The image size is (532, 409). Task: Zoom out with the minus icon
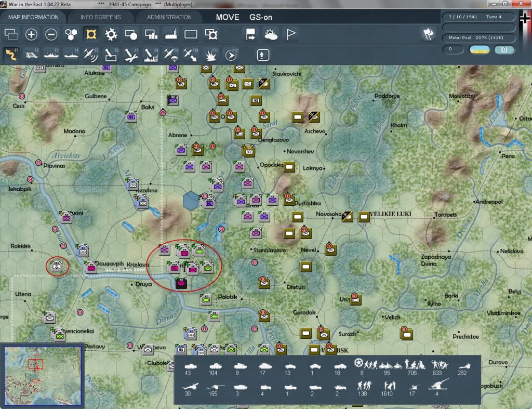[51, 34]
